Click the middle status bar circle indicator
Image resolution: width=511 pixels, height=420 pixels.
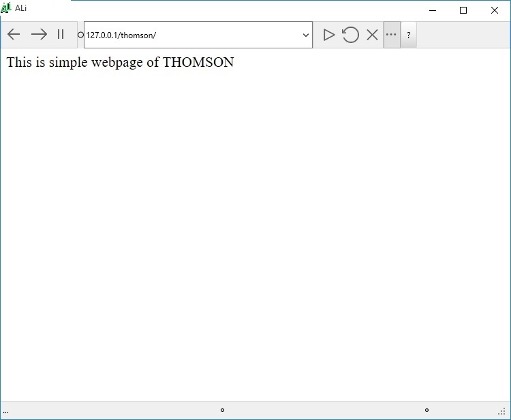click(x=222, y=410)
